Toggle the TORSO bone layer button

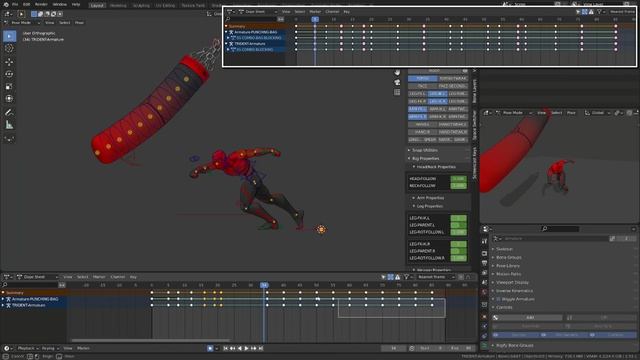422,78
